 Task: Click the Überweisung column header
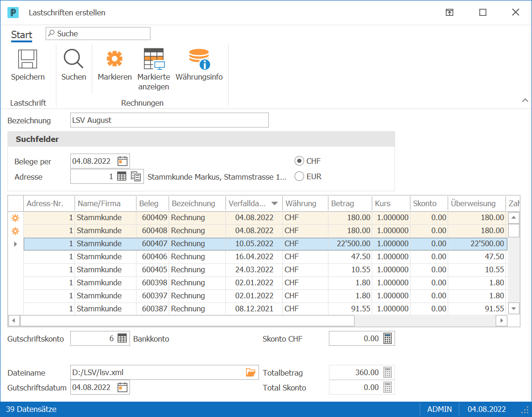477,203
